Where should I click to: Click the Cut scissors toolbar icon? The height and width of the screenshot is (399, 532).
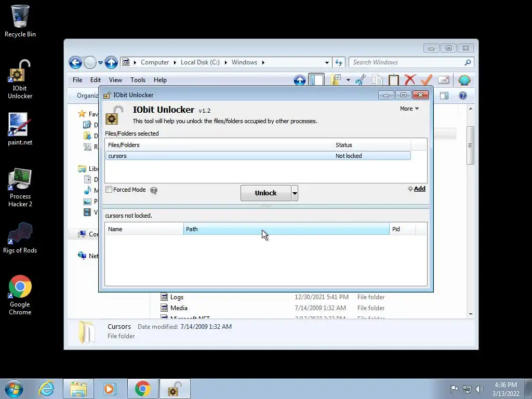tap(361, 80)
